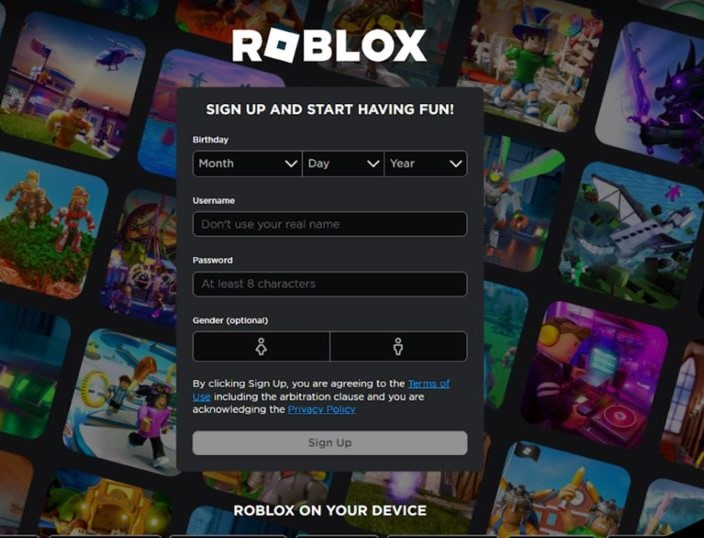Click the Roblox logo at top
The width and height of the screenshot is (704, 538).
[329, 46]
